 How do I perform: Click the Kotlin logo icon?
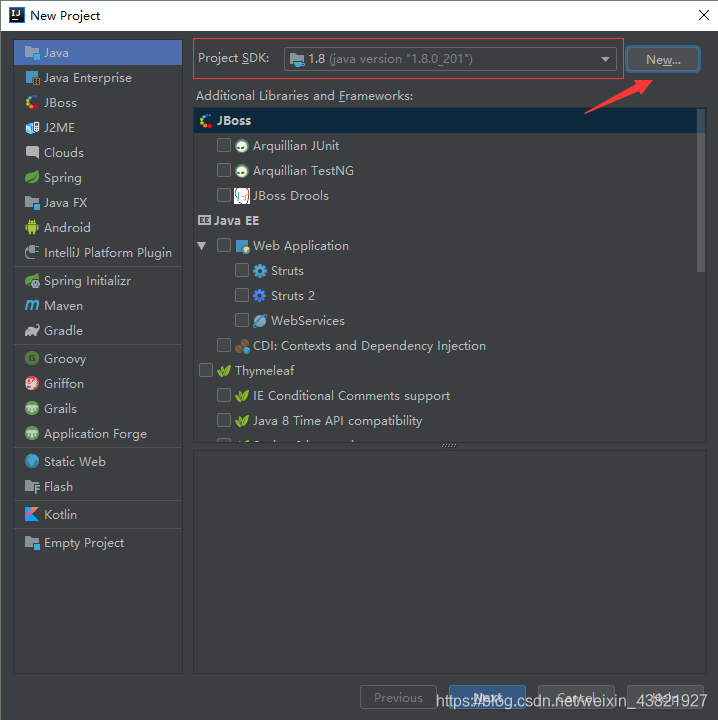click(x=32, y=514)
